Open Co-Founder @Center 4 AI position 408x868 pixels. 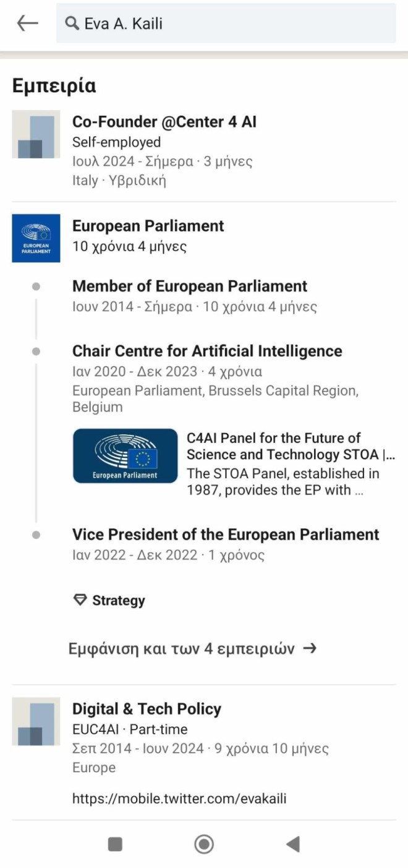pos(164,122)
